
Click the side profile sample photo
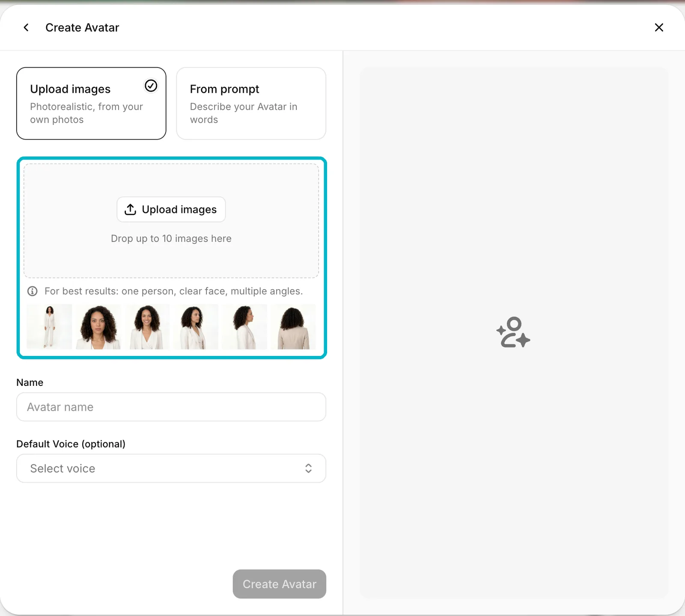[244, 327]
